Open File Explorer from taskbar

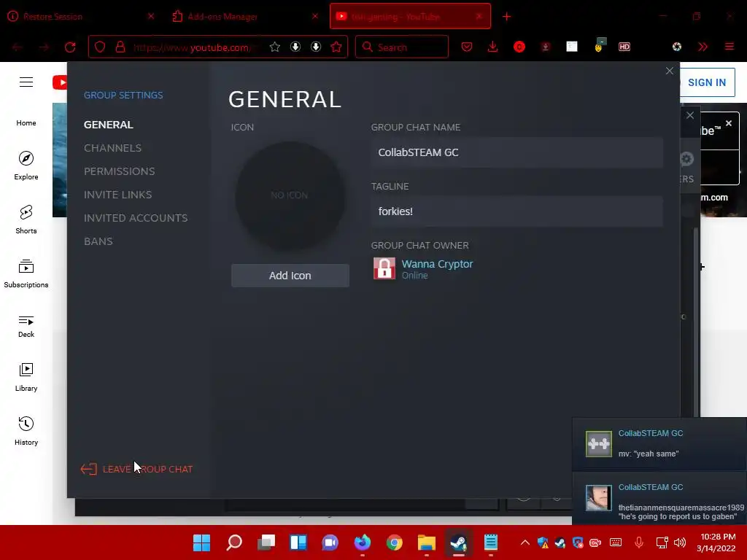(426, 542)
